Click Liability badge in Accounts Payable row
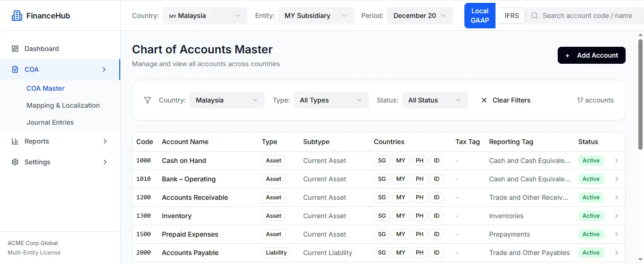The image size is (644, 264). [x=276, y=253]
